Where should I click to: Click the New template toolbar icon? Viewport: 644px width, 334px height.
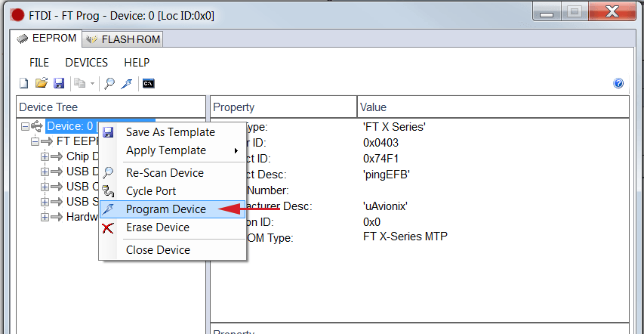(x=24, y=83)
